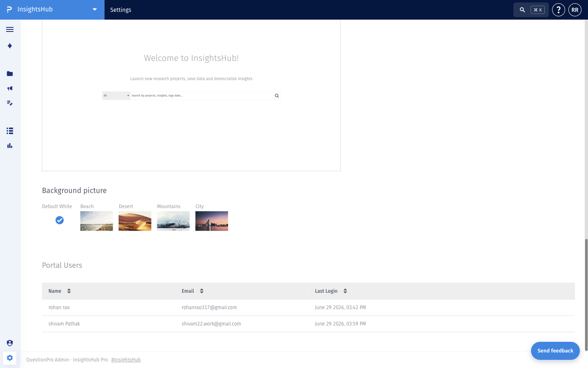Open the settings gear icon in sidebar

pyautogui.click(x=10, y=358)
